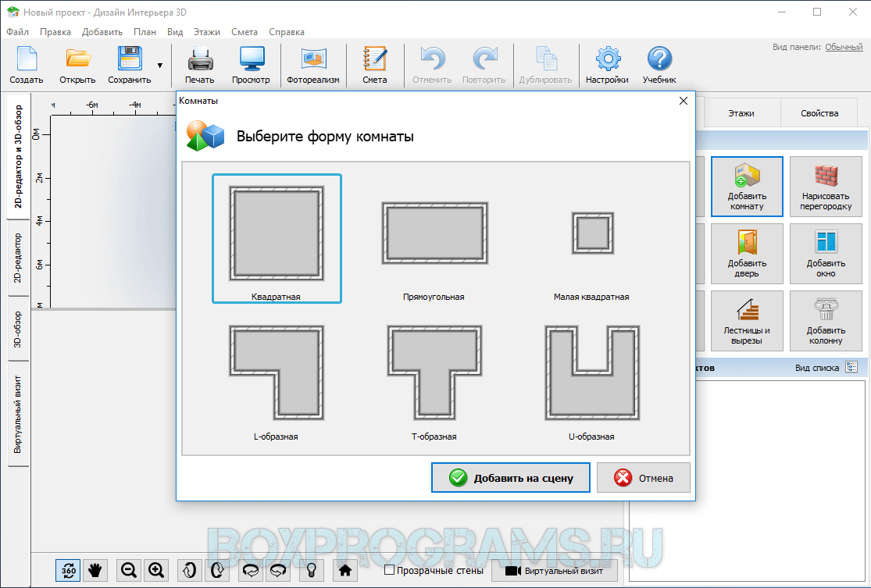Select the Квадратная room shape
The width and height of the screenshot is (871, 588).
pos(277,238)
